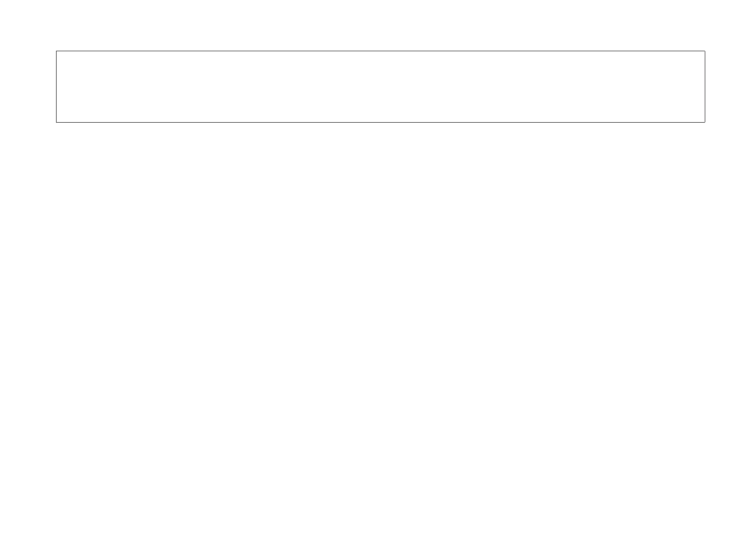
Task: Click inside the empty bordered rectangle box
Action: pos(380,87)
